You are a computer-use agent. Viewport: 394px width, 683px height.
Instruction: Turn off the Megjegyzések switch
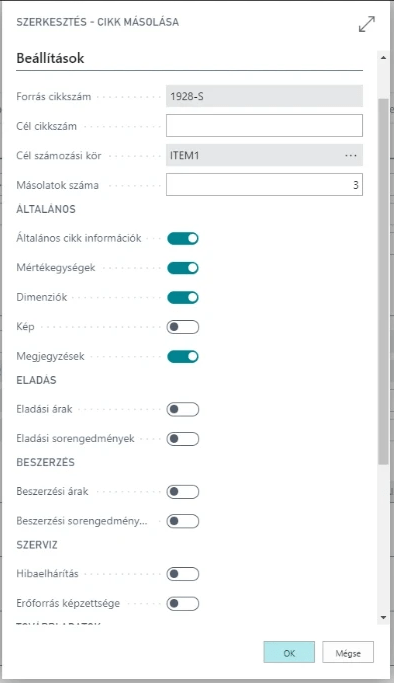click(183, 356)
